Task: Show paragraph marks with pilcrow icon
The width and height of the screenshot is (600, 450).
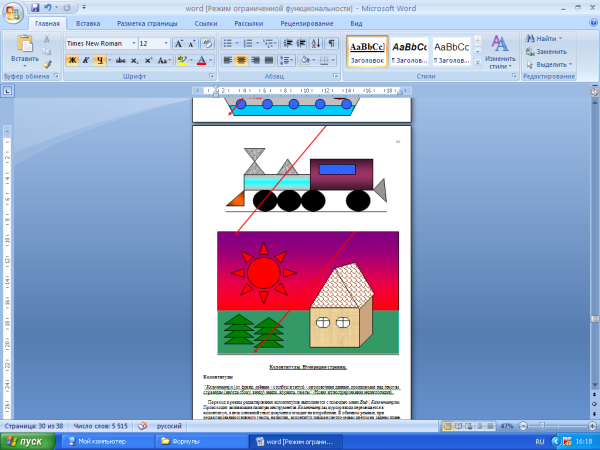Action: coord(332,43)
